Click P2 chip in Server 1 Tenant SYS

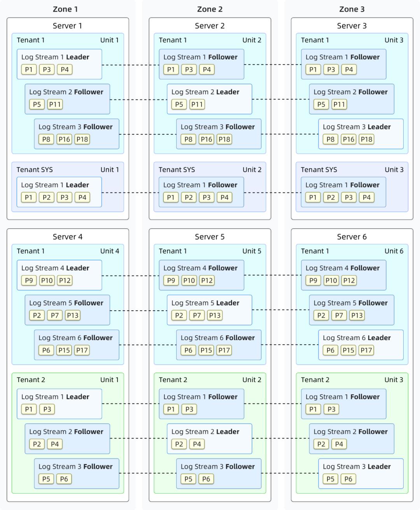(x=46, y=197)
